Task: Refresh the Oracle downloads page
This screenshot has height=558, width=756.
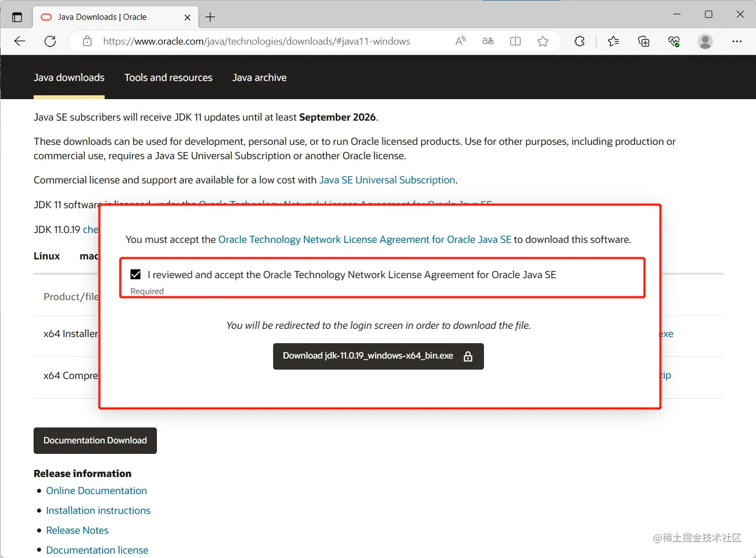Action: [x=50, y=41]
